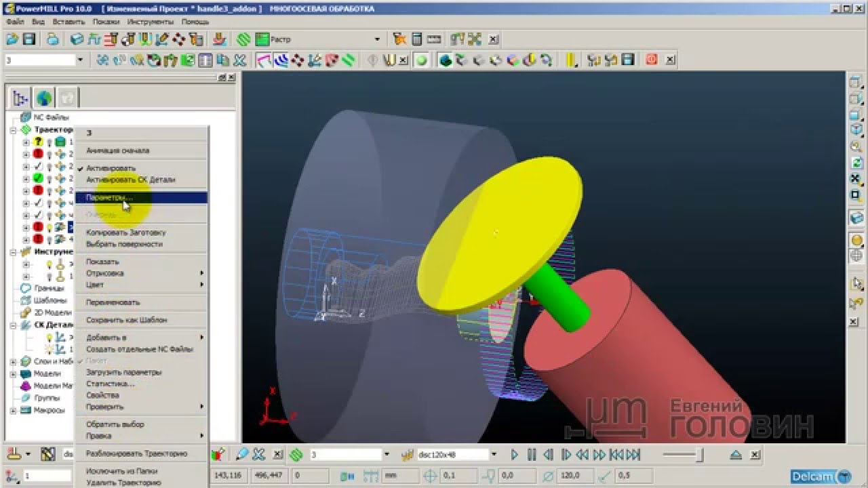Click the zoom magnifier icon in the right view toolbar
Screen dimensions: 868x488
[856, 146]
